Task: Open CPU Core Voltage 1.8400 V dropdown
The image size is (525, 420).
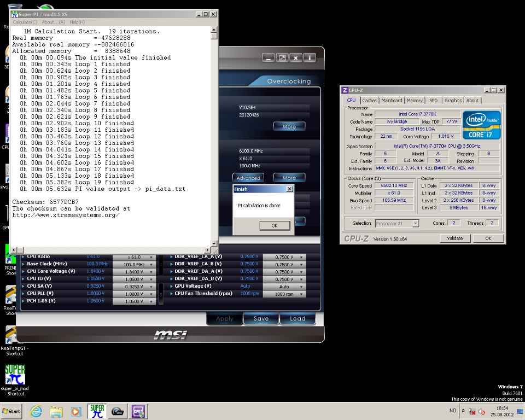Action: point(134,272)
